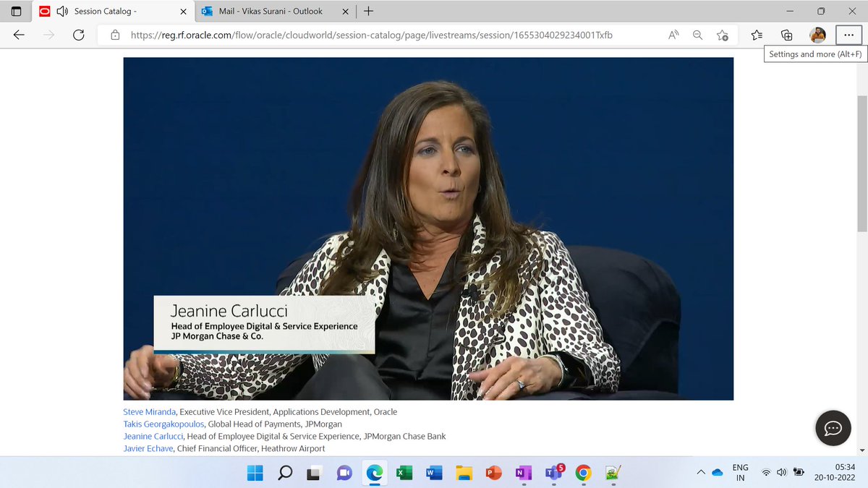Add this page to favorites
Screen dimensions: 868x488
pos(722,35)
